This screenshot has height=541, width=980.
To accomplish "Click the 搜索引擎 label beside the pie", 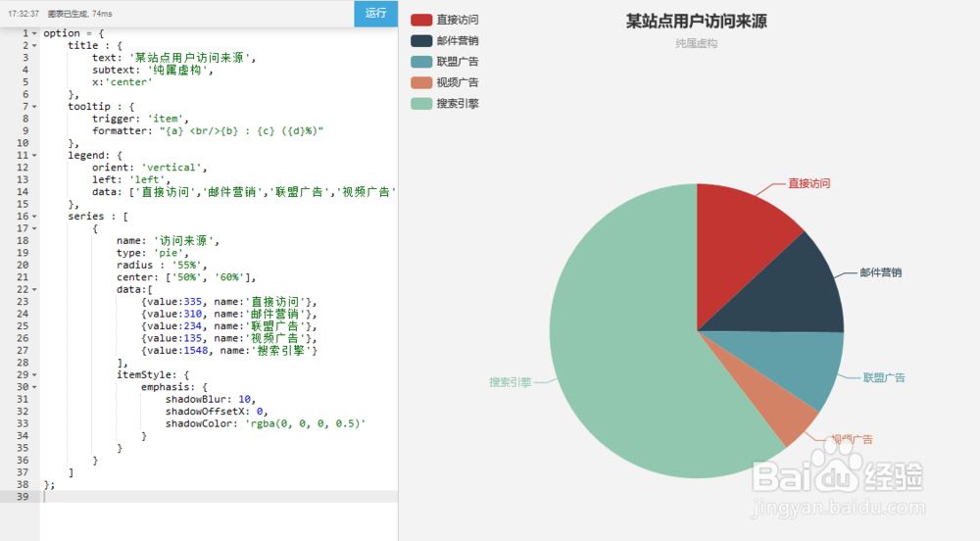I will click(510, 382).
